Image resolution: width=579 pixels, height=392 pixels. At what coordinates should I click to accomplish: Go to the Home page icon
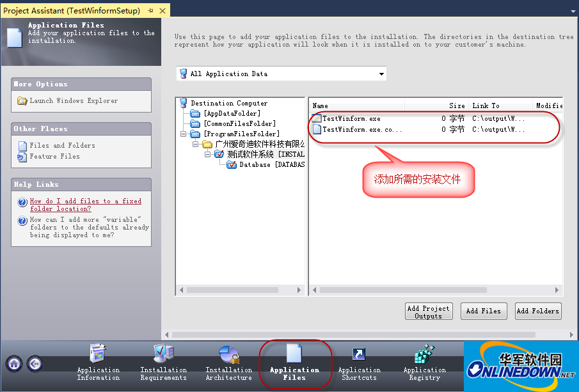14,364
